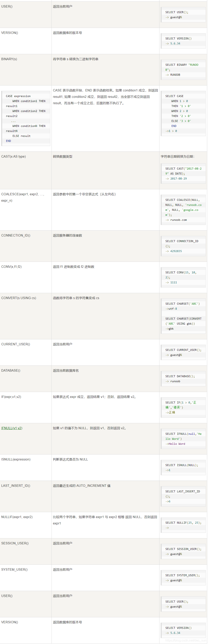
Task: Click "SELECT CHARSET('ABC')" code line
Action: pos(183,303)
